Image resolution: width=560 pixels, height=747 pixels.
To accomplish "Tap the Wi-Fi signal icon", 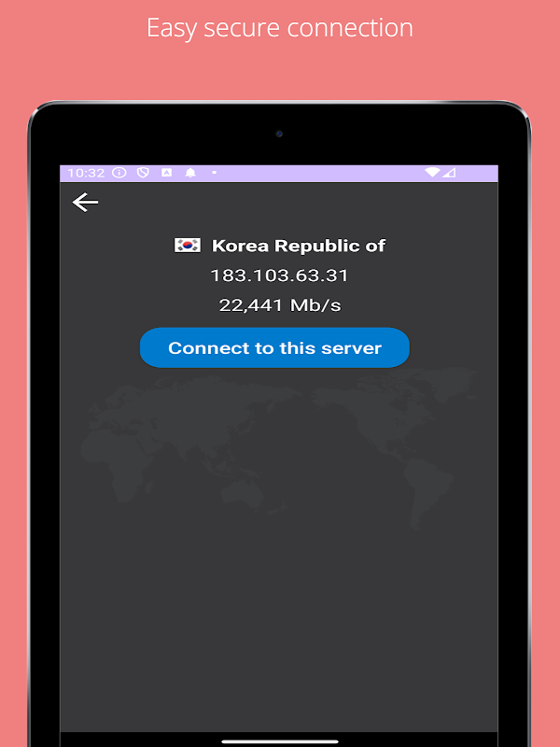I will tap(432, 172).
